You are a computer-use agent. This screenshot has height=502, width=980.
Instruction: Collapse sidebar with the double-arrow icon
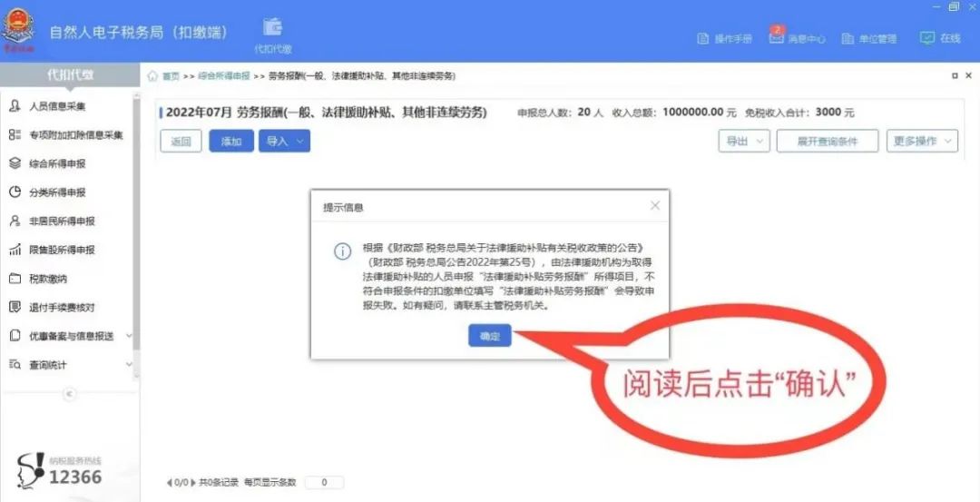[69, 394]
